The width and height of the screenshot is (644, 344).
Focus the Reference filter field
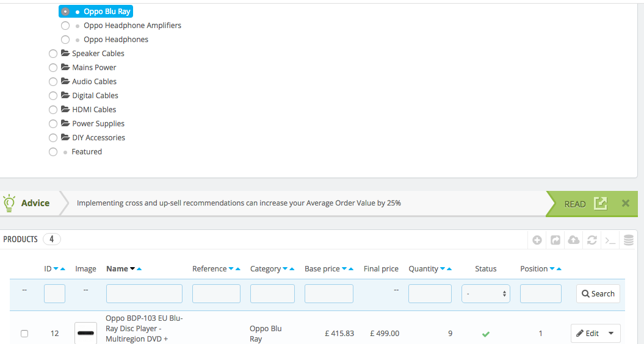pyautogui.click(x=216, y=293)
